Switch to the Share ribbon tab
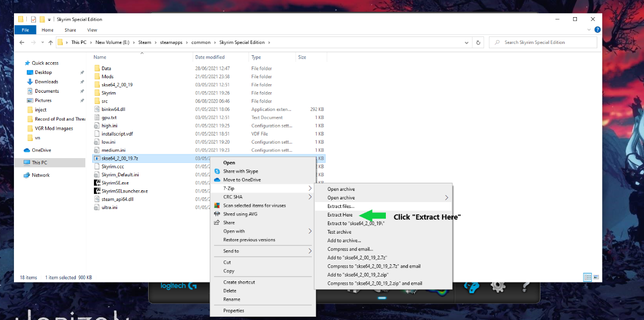644x320 pixels. (70, 30)
